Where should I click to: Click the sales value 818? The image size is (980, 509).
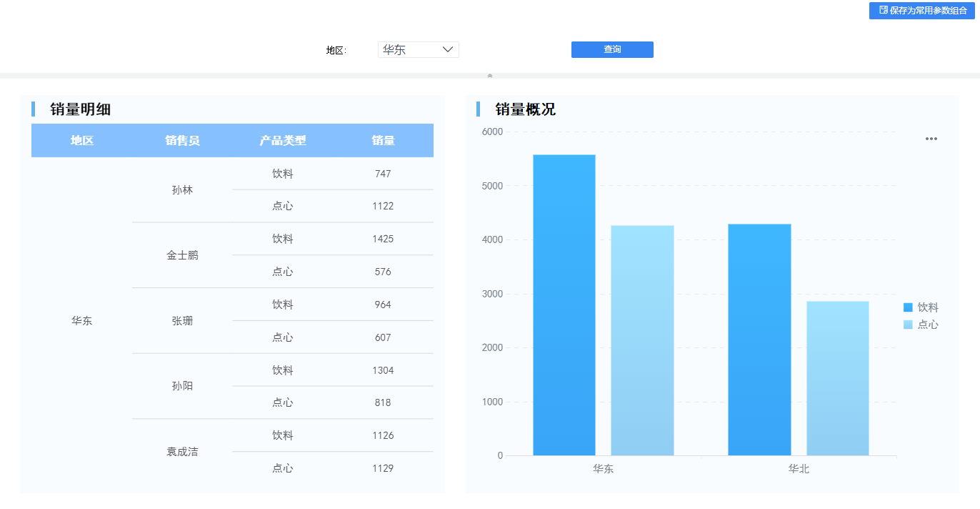click(383, 402)
